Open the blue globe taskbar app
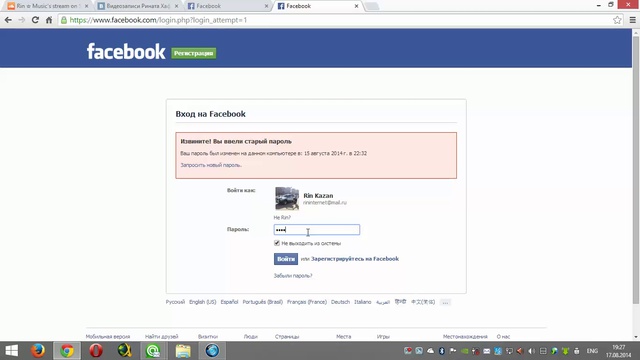 coord(212,351)
